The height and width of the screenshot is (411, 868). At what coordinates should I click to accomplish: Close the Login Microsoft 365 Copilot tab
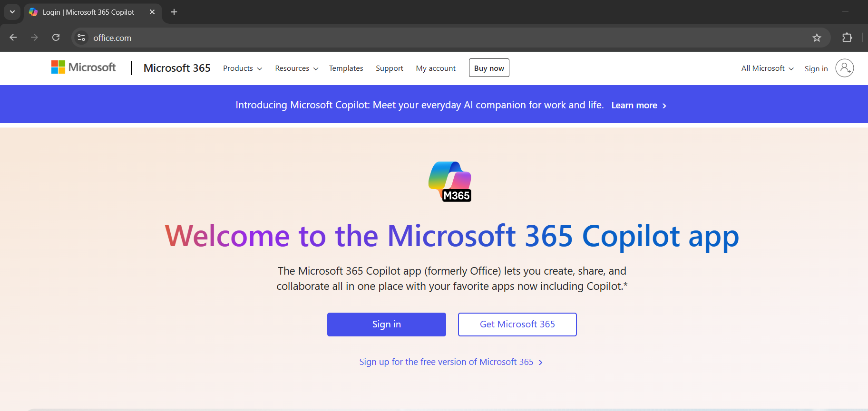pyautogui.click(x=152, y=12)
